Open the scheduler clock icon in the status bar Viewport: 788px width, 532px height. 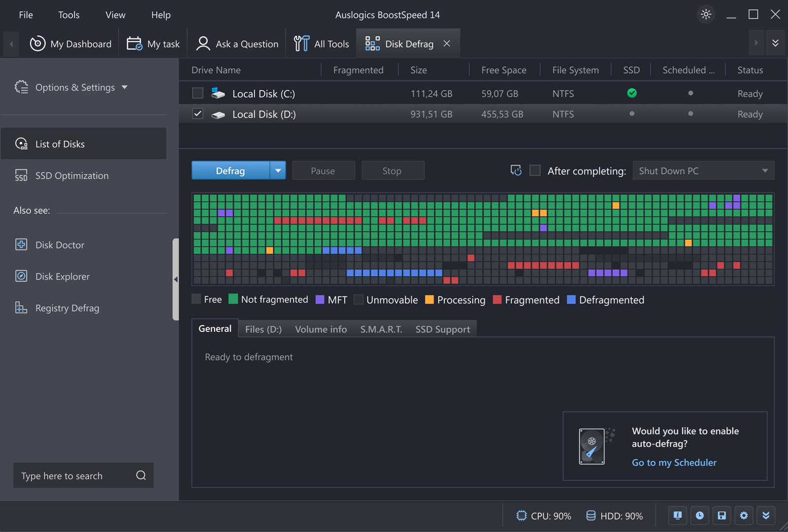point(699,515)
